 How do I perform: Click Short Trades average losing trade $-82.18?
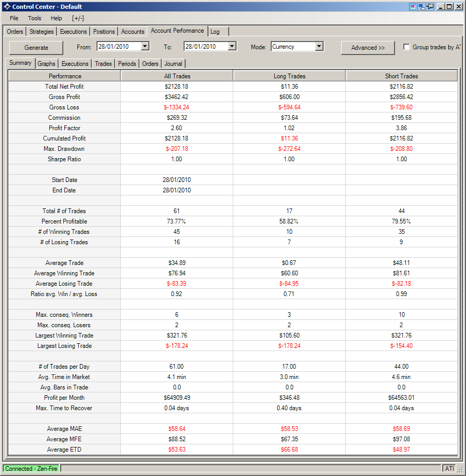401,284
